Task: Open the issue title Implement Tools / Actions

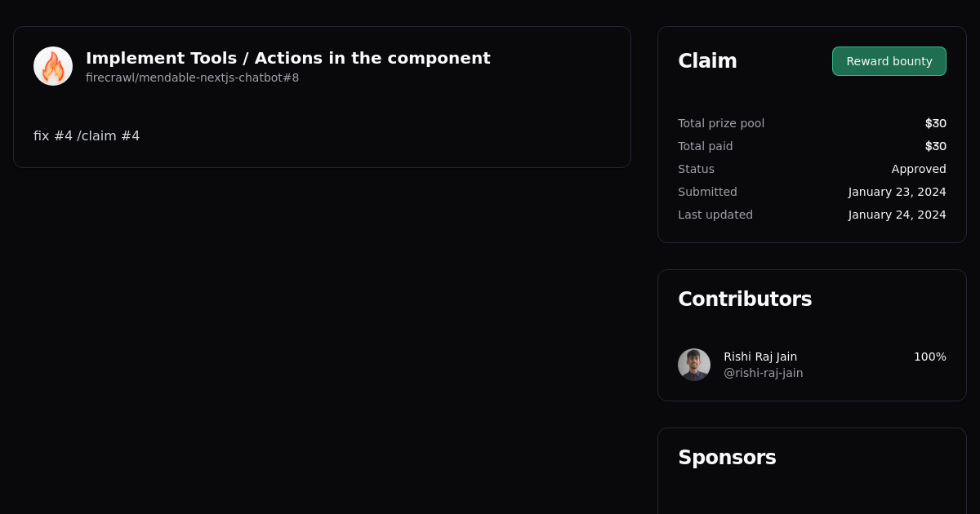Action: pos(288,58)
